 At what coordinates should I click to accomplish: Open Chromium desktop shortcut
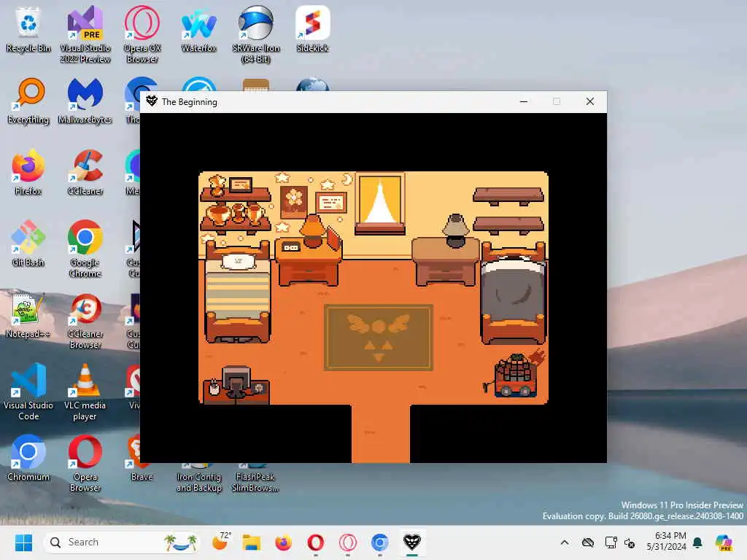point(28,458)
